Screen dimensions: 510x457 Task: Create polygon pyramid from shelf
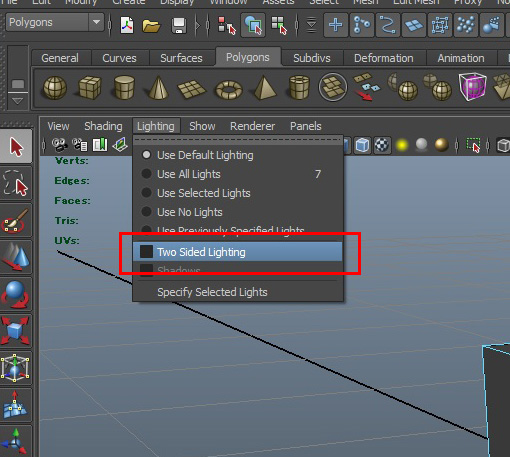point(264,88)
